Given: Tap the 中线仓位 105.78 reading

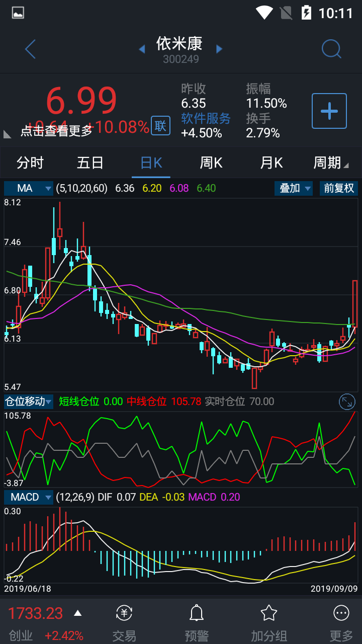Looking at the screenshot, I should [164, 401].
